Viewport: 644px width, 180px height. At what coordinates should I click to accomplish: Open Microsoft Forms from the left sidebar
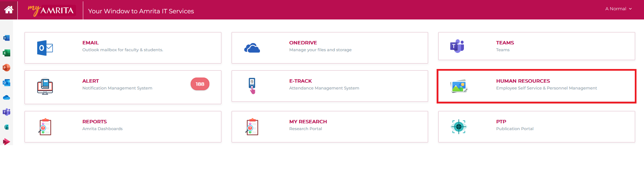(6, 127)
